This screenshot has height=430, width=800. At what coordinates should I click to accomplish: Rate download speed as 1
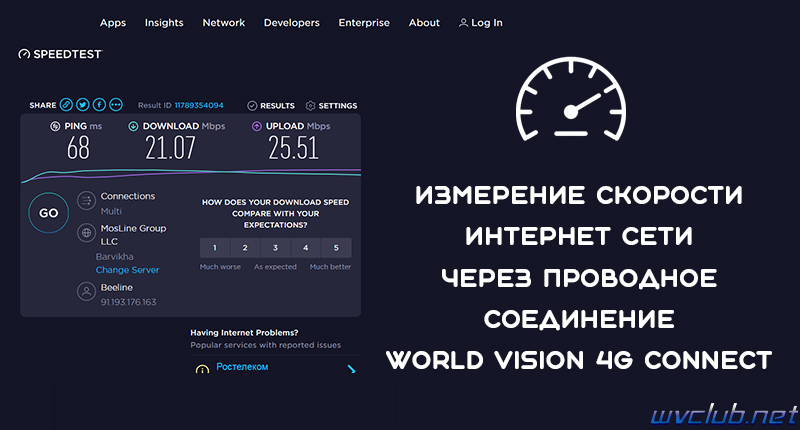click(x=215, y=248)
